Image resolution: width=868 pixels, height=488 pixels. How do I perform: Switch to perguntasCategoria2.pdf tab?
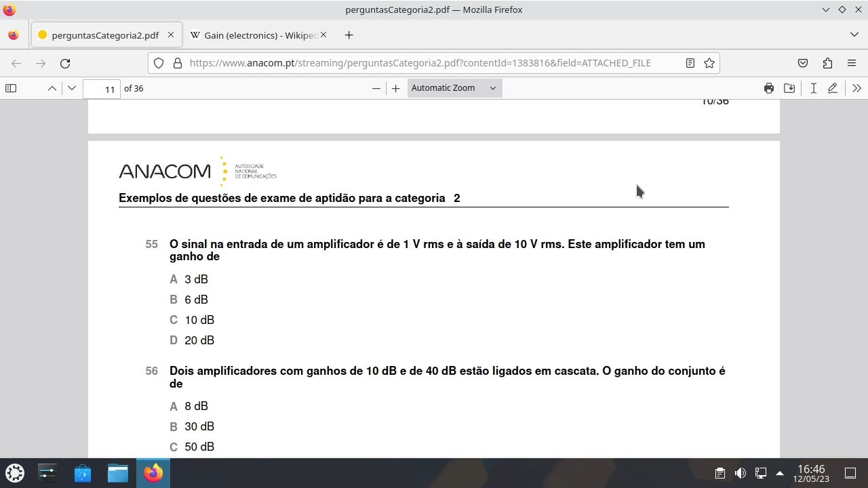click(x=106, y=35)
